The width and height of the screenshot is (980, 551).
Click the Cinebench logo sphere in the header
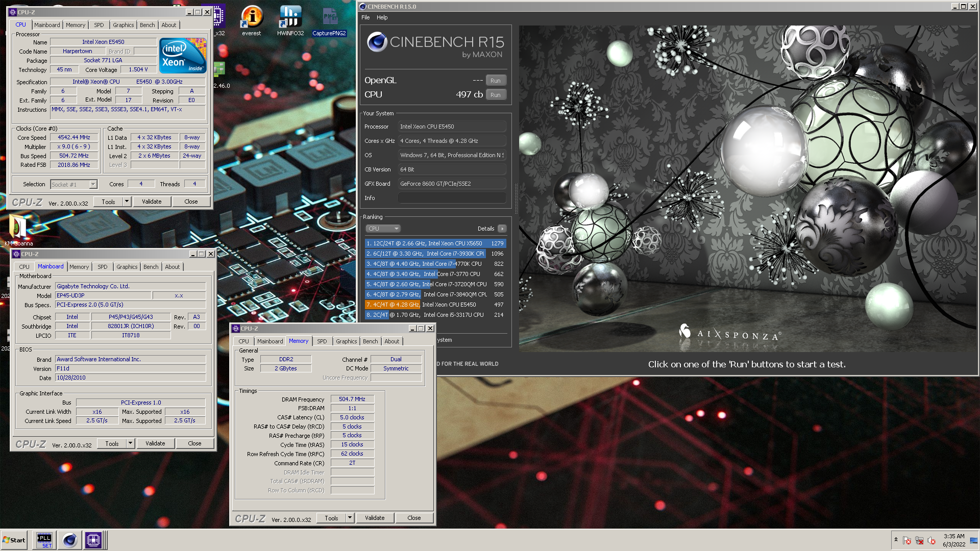coord(377,42)
